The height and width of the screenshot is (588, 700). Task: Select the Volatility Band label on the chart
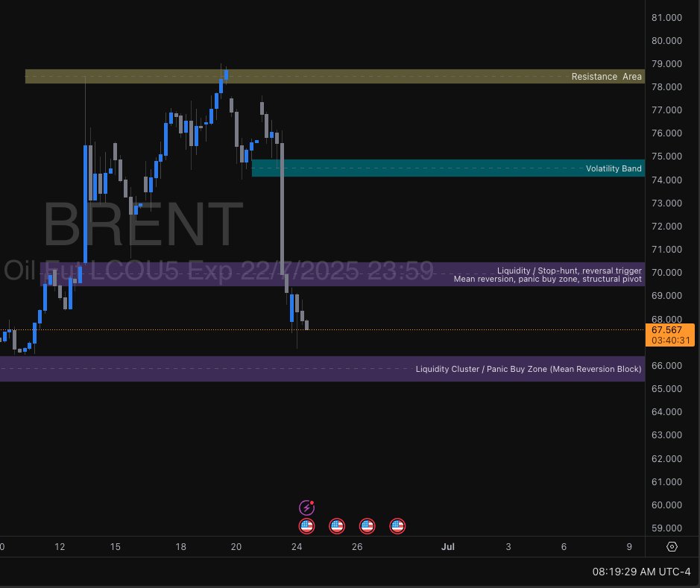[x=613, y=168]
